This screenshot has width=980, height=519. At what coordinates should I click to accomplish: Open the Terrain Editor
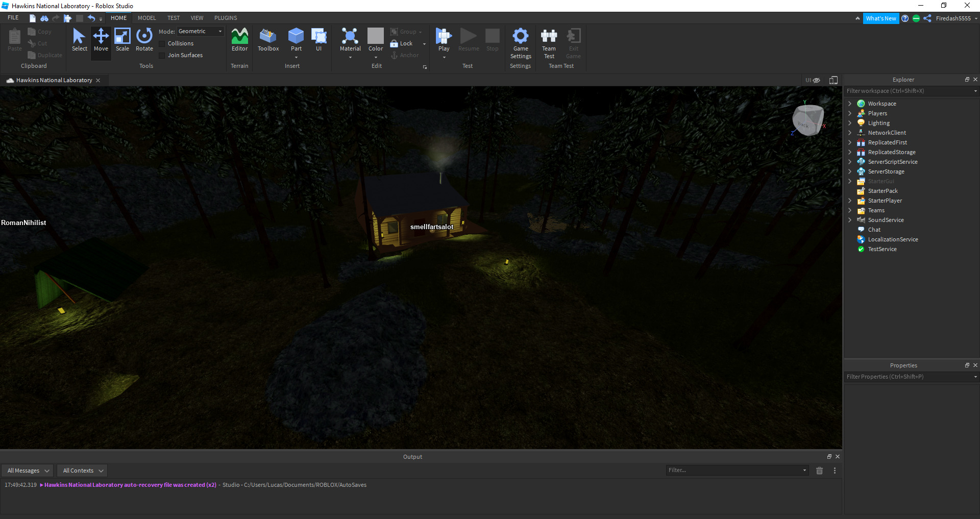pos(239,40)
